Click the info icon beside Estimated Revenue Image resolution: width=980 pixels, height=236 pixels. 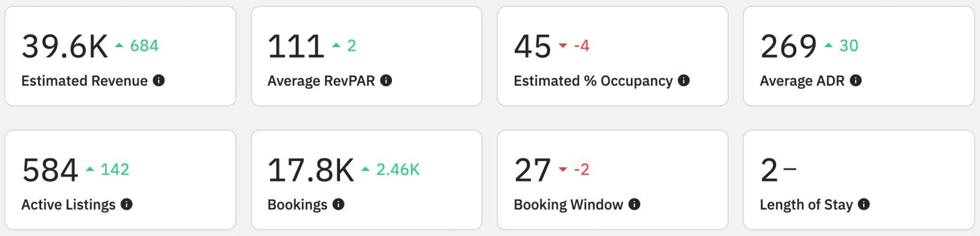pyautogui.click(x=159, y=80)
